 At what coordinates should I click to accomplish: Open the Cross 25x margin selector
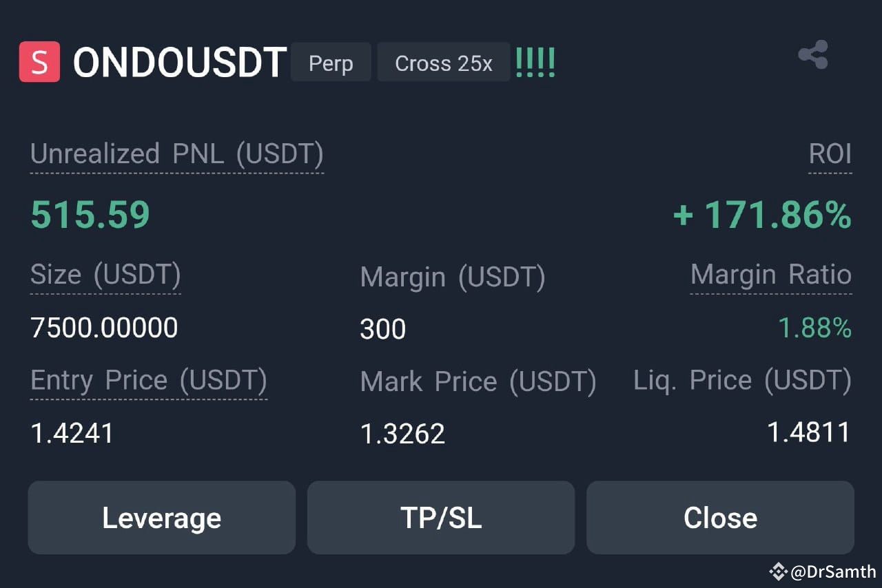click(443, 63)
